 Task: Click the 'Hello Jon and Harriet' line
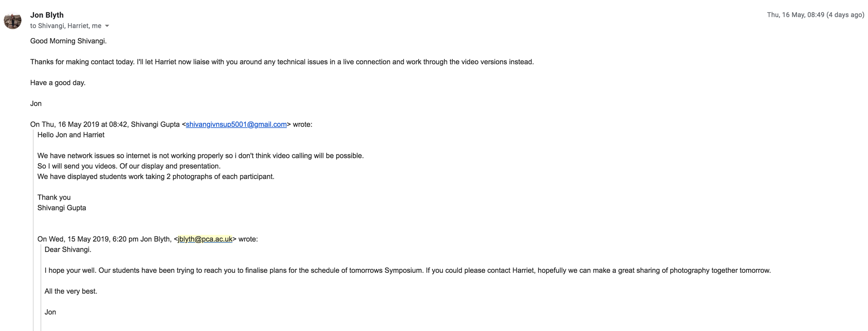71,135
